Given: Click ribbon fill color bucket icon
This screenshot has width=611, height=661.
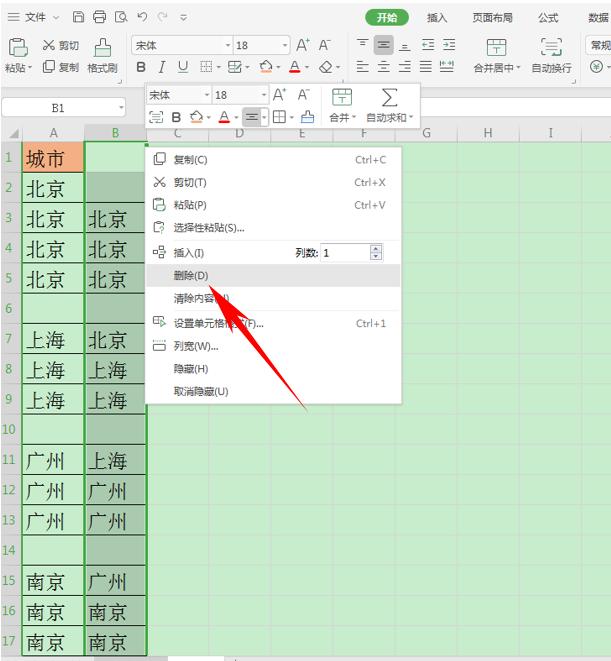Looking at the screenshot, I should click(x=266, y=67).
